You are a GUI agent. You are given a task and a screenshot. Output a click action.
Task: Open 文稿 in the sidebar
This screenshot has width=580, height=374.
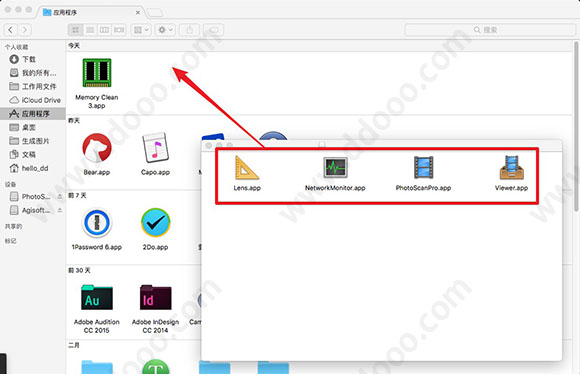coord(33,155)
